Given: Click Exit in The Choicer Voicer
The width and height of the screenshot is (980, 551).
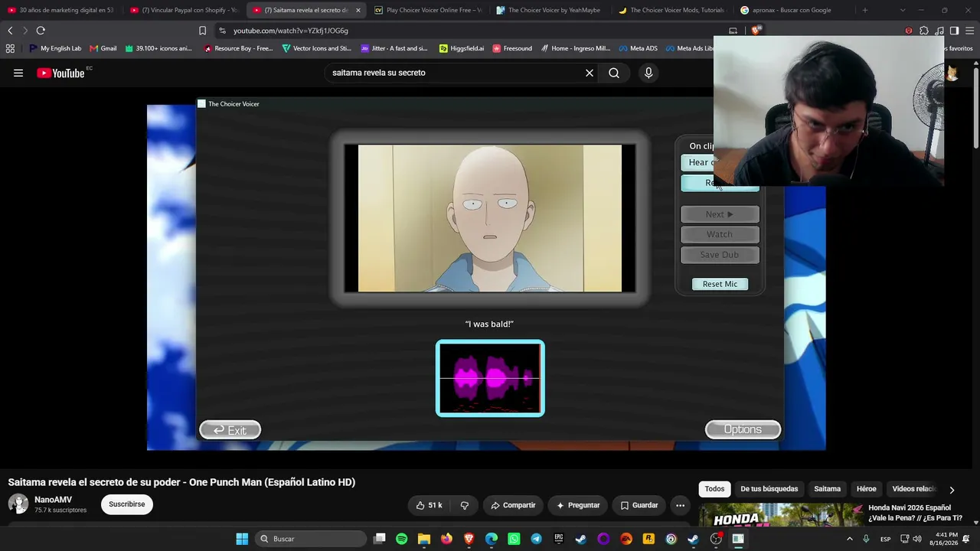Looking at the screenshot, I should [x=230, y=430].
